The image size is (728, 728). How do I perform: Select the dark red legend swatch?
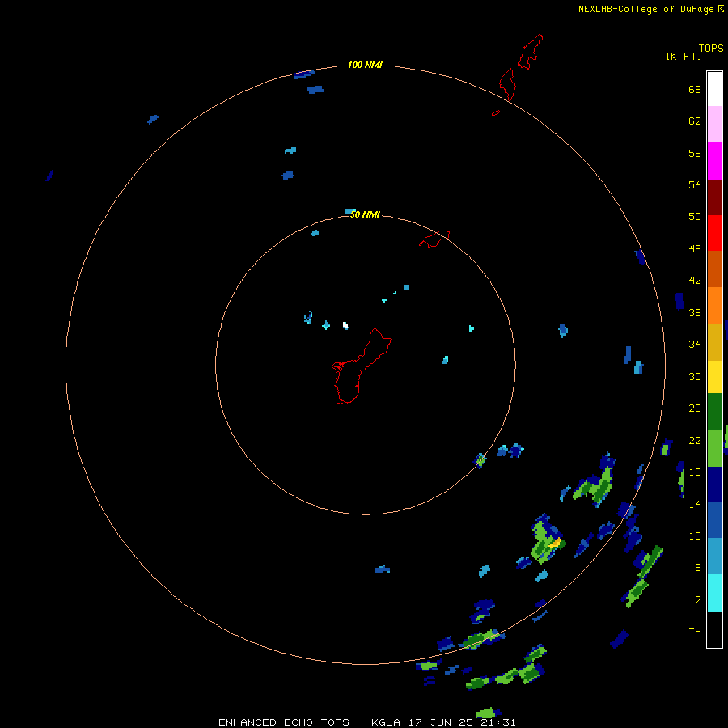point(714,197)
